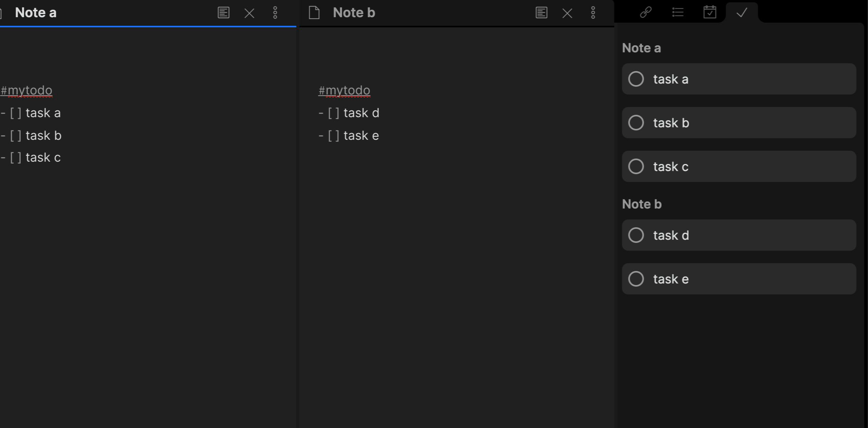
Task: Mark task a as complete
Action: coord(636,79)
